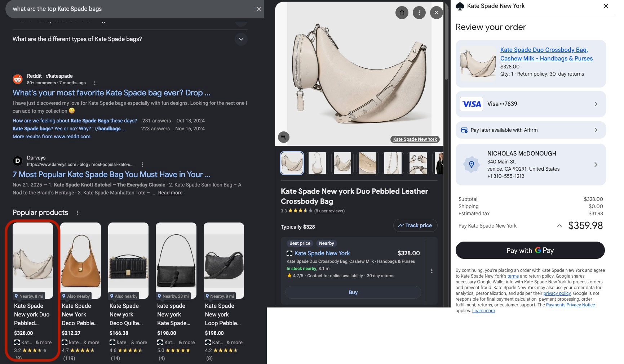Click the Visa card logo

[472, 104]
